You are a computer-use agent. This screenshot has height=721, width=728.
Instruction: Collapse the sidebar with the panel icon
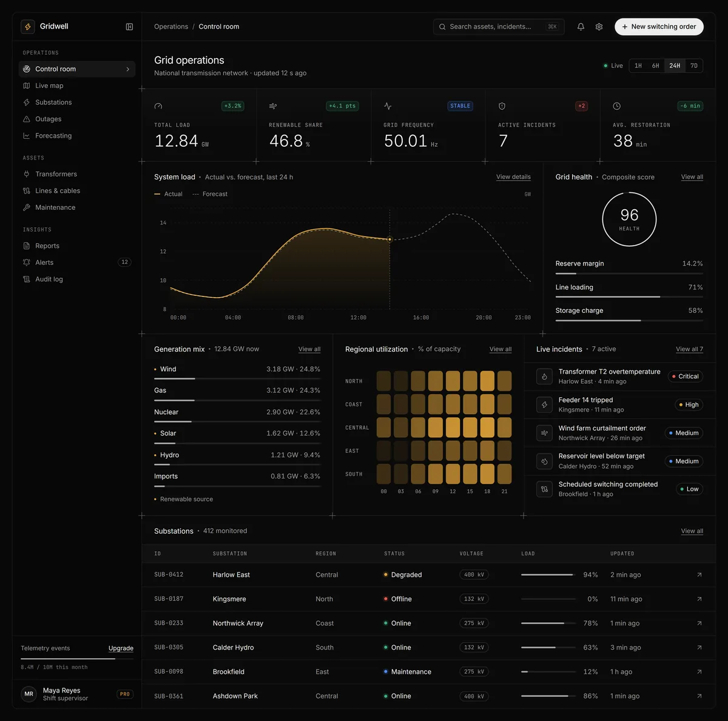pyautogui.click(x=129, y=27)
